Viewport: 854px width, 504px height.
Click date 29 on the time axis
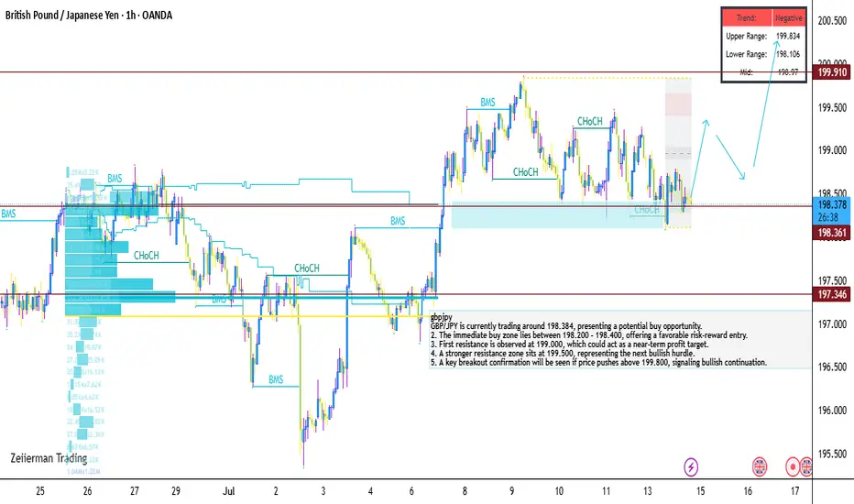coord(175,491)
